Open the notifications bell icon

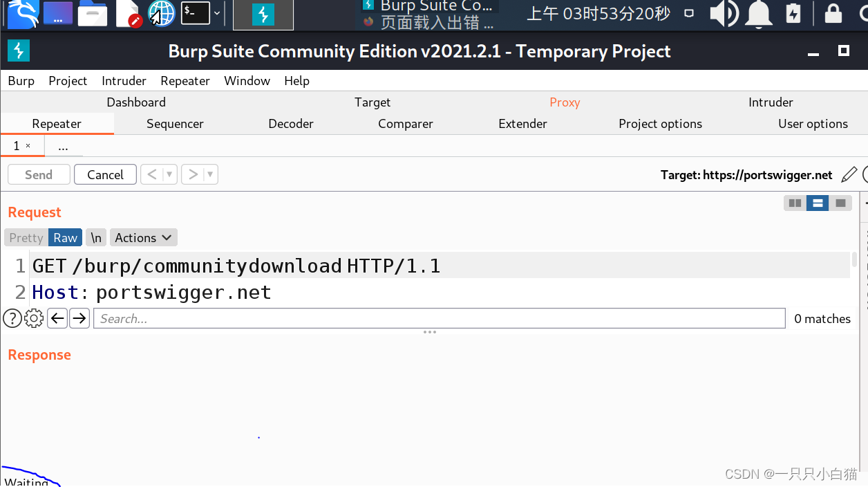[x=759, y=13]
